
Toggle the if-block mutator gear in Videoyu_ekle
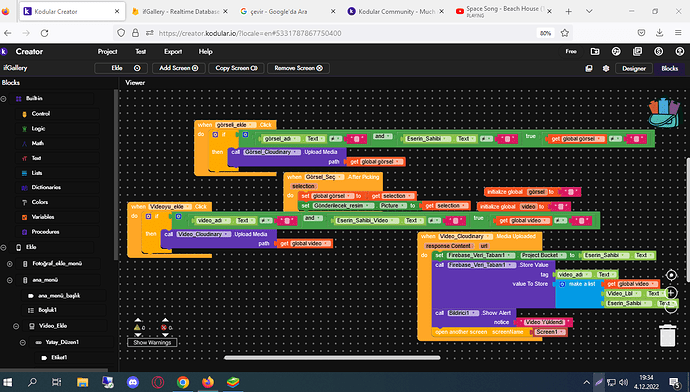148,216
